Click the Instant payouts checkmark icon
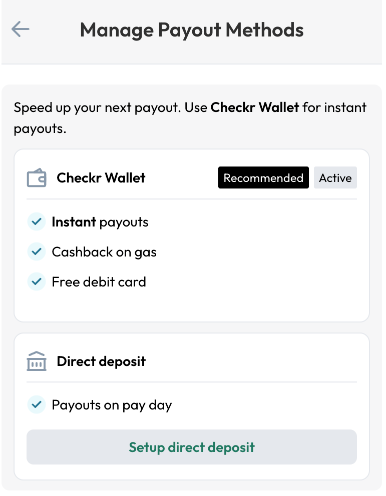 coord(36,222)
